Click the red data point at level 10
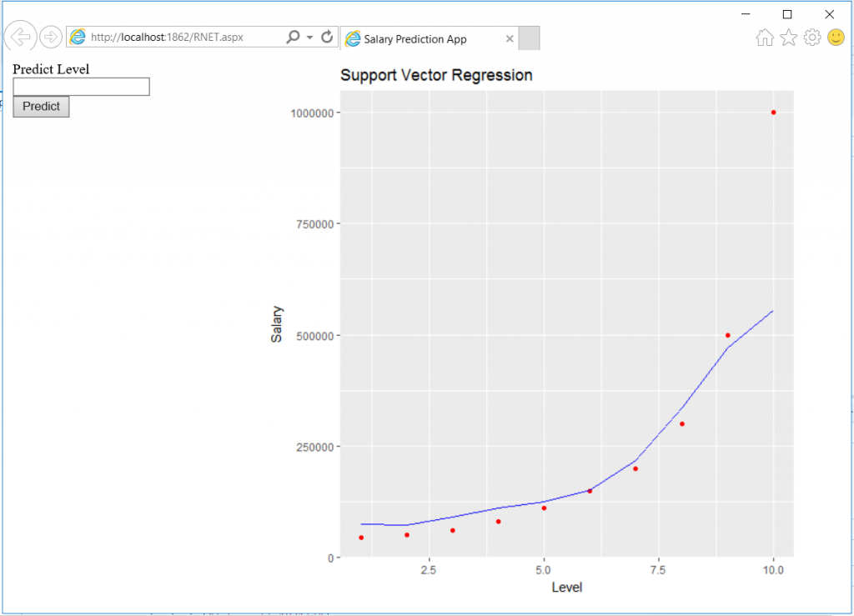The image size is (854, 616). tap(773, 113)
